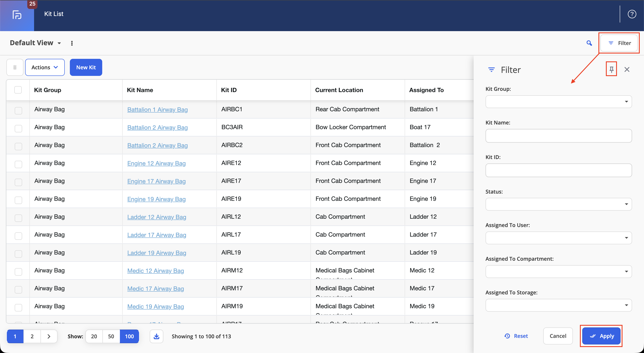
Task: Cancel the filter changes
Action: point(558,336)
